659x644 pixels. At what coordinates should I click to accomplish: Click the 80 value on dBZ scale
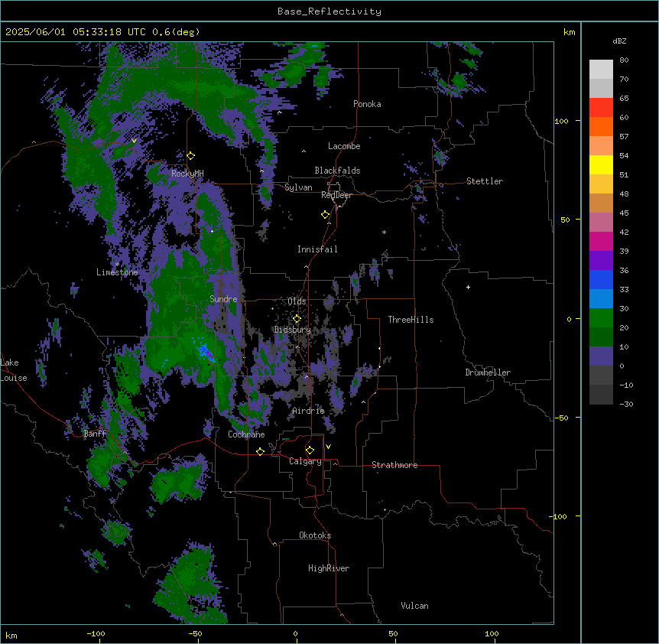pyautogui.click(x=624, y=60)
